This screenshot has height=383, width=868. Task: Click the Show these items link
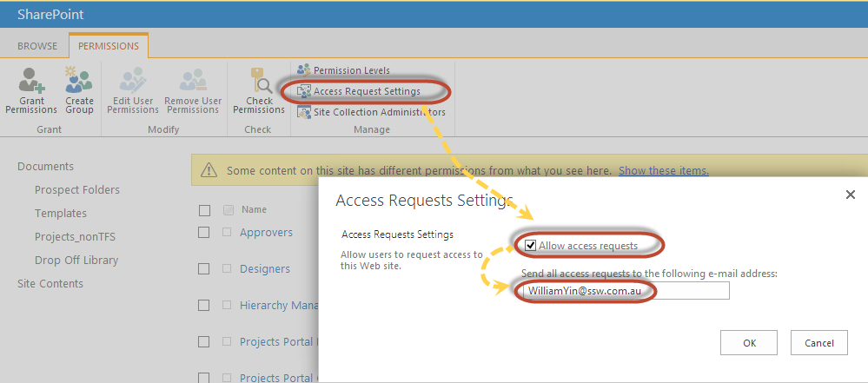click(x=663, y=171)
